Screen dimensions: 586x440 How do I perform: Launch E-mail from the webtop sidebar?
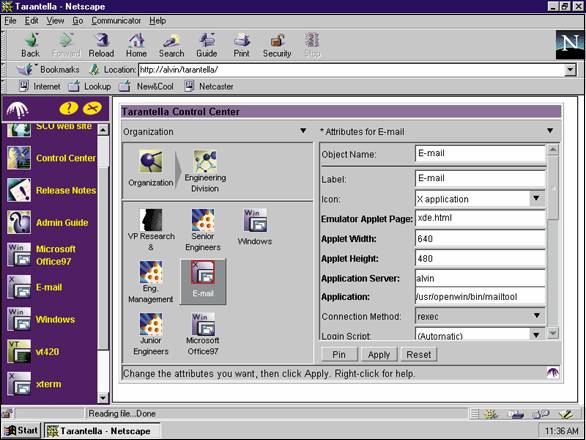click(35, 287)
